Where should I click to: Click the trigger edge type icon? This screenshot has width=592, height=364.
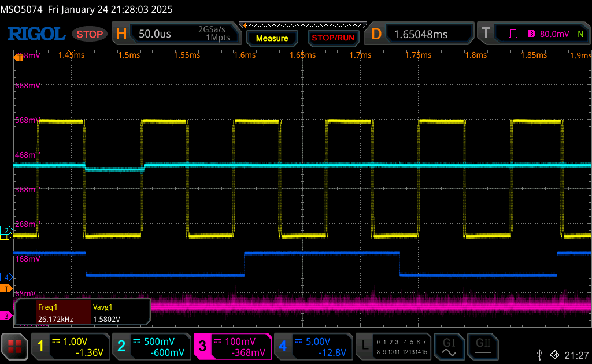coord(513,34)
